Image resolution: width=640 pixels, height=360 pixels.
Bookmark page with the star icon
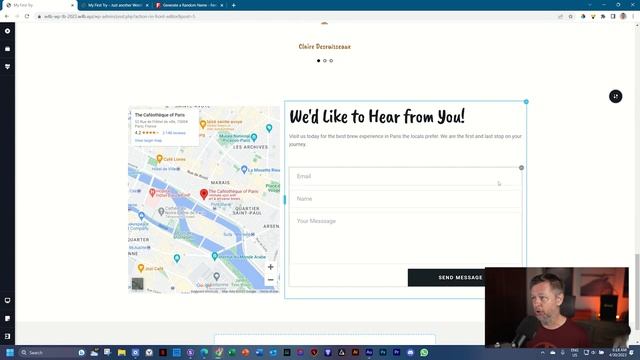[571, 16]
